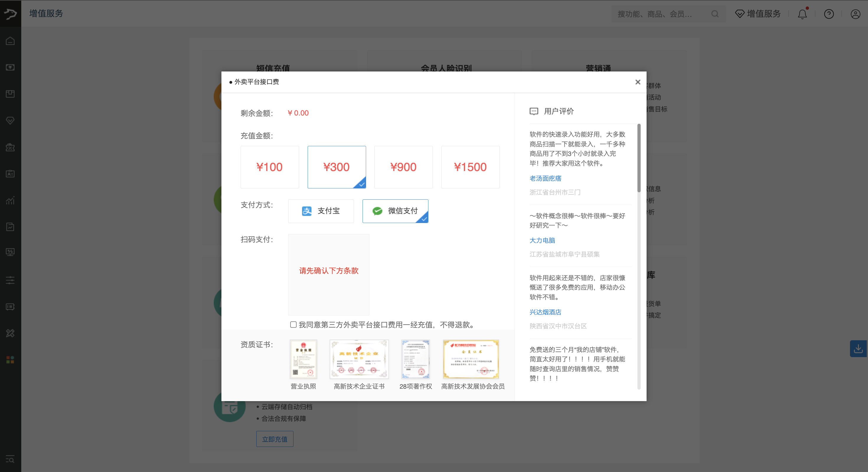Select the ¥100 recharge amount option
868x472 pixels.
[270, 167]
